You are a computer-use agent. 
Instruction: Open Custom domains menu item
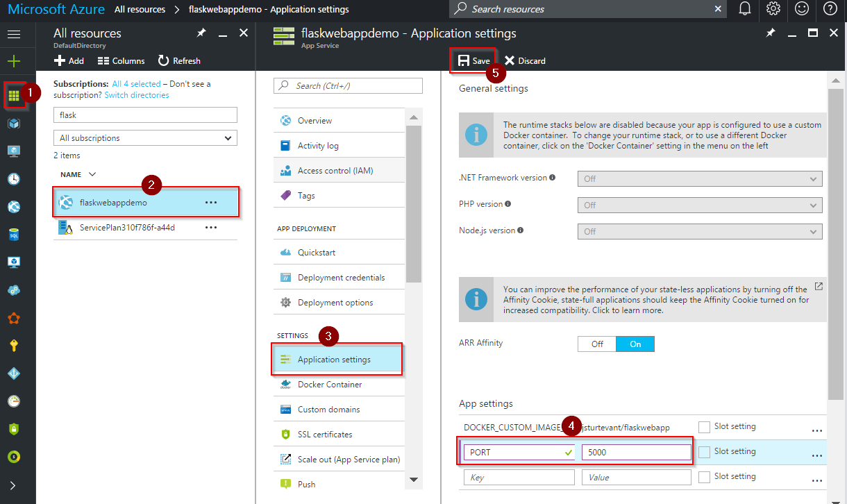point(339,410)
